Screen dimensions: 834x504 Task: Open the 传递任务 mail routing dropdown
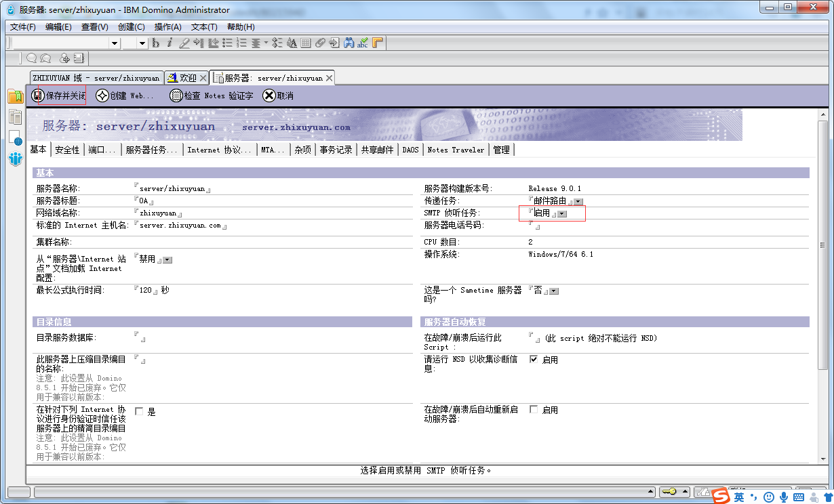(578, 202)
